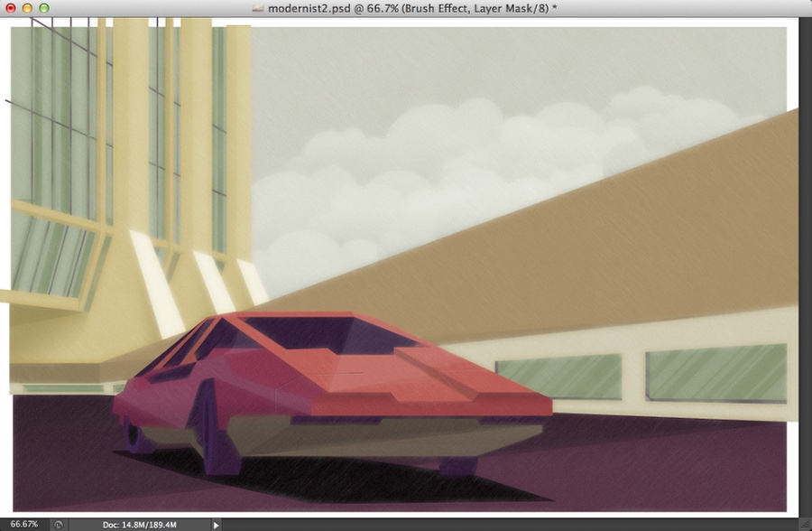Viewport: 812px width, 531px height.
Task: Click the circular status bar icon beside zoom
Action: tap(59, 525)
